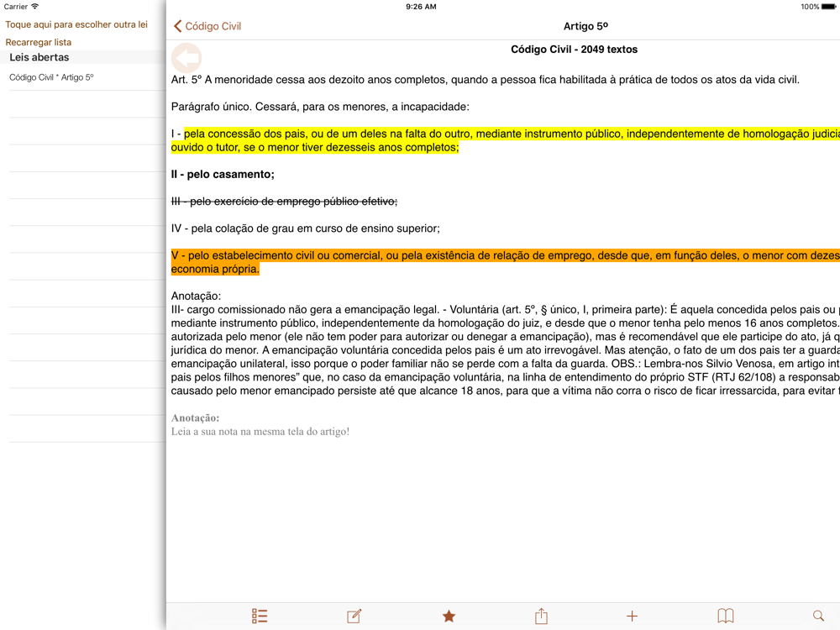Tap gray 'Leia a sua nota' hint
Screen dimensions: 840x630
tap(260, 432)
